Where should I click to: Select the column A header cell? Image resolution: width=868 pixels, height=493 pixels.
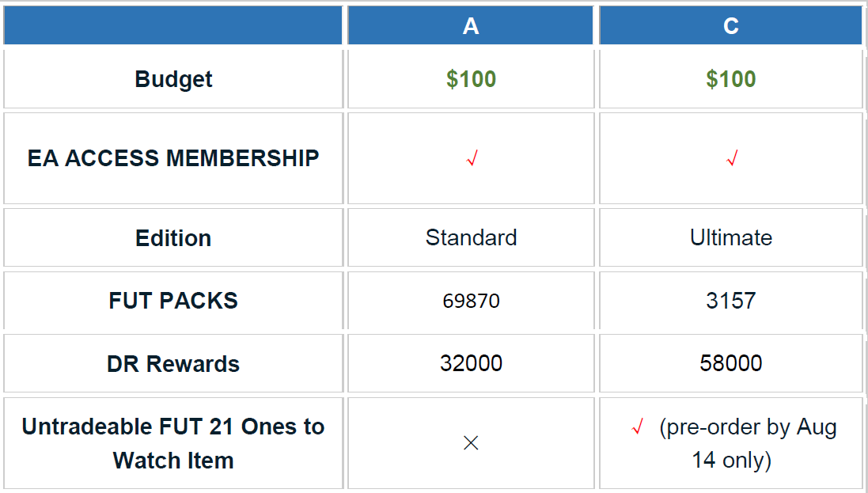coord(471,26)
